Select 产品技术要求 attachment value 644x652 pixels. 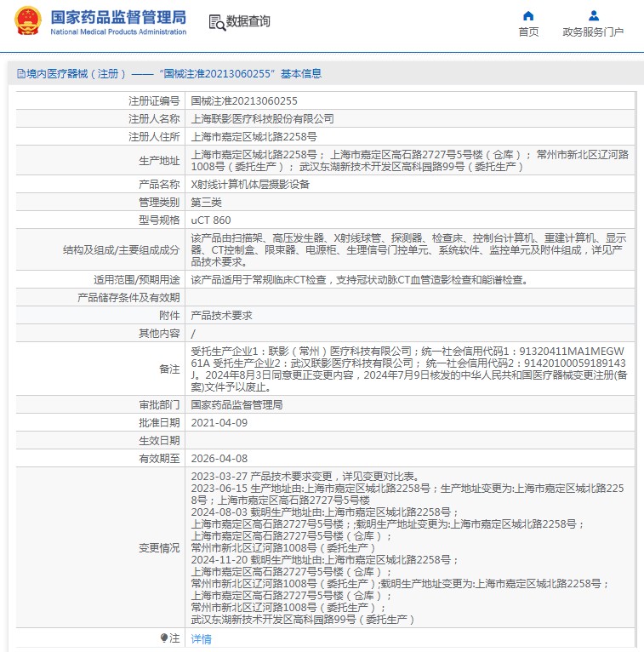(221, 316)
